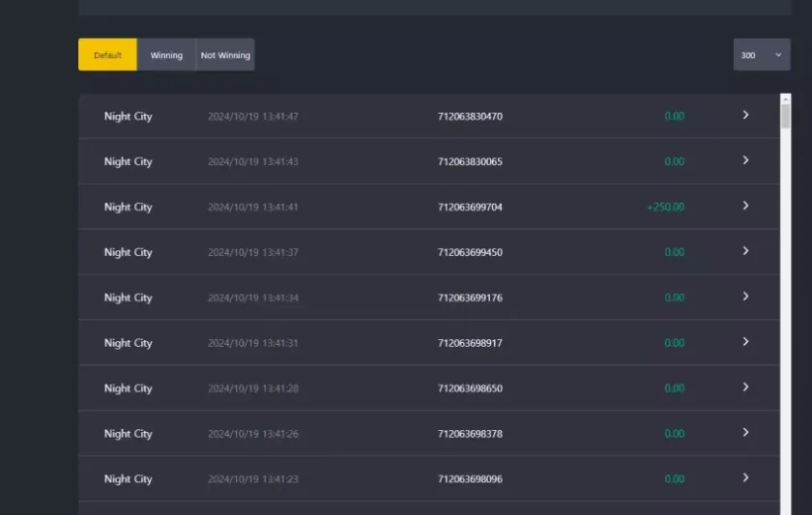This screenshot has height=515, width=812.
Task: Select bet ID 712063830470
Action: tap(470, 116)
